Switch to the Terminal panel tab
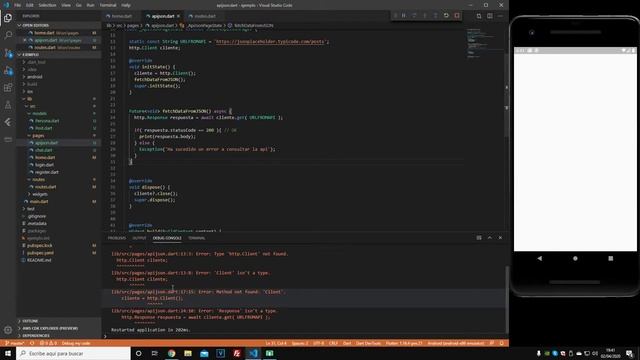The image size is (640, 360). 197,238
